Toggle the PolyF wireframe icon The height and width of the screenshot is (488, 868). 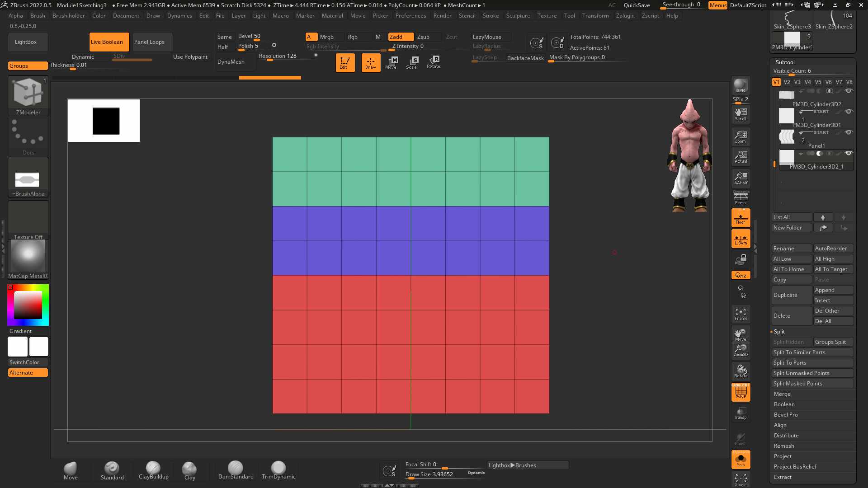(x=741, y=392)
